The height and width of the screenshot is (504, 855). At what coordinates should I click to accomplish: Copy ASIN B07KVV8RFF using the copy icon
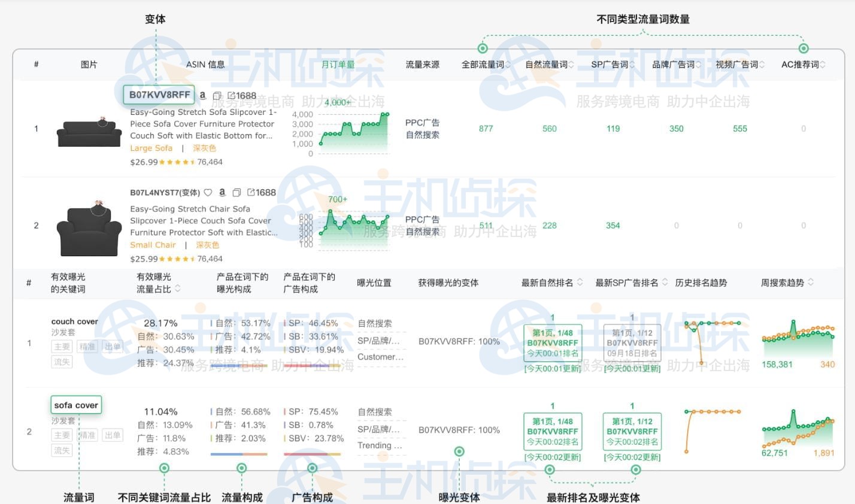[x=216, y=95]
